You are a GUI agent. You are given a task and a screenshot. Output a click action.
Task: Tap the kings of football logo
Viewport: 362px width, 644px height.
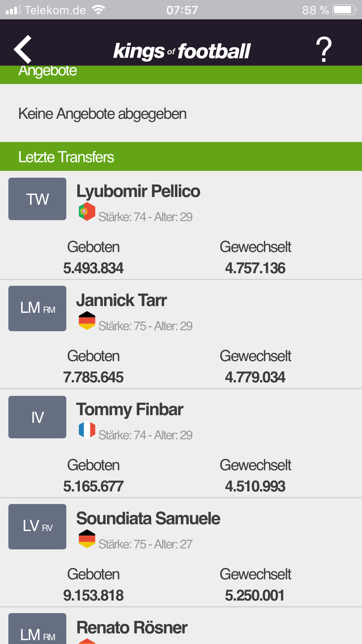[182, 51]
